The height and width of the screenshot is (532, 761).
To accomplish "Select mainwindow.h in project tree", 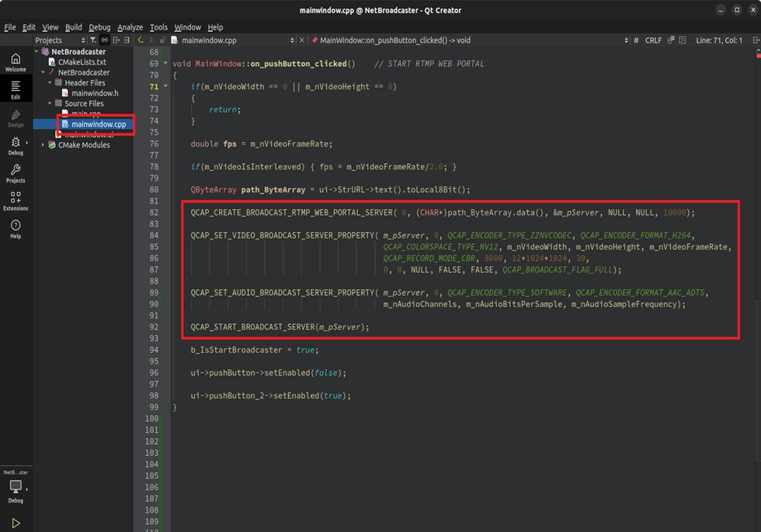I will point(95,93).
